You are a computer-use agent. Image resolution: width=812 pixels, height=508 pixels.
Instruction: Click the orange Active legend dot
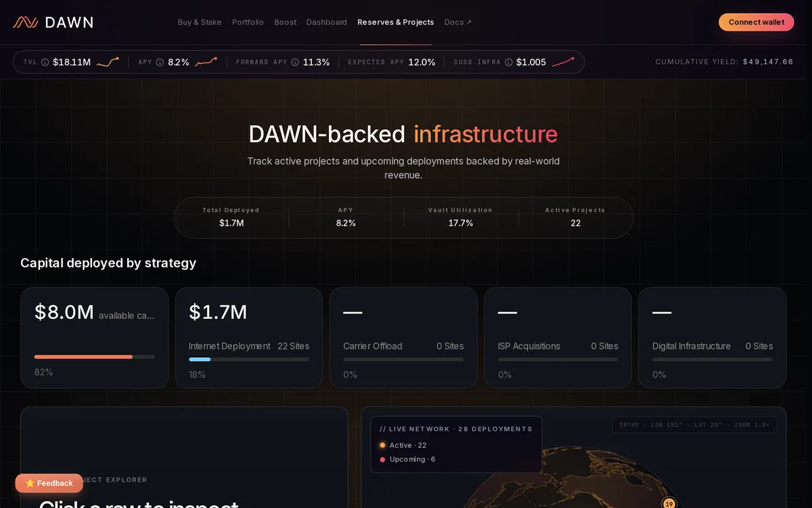[382, 445]
